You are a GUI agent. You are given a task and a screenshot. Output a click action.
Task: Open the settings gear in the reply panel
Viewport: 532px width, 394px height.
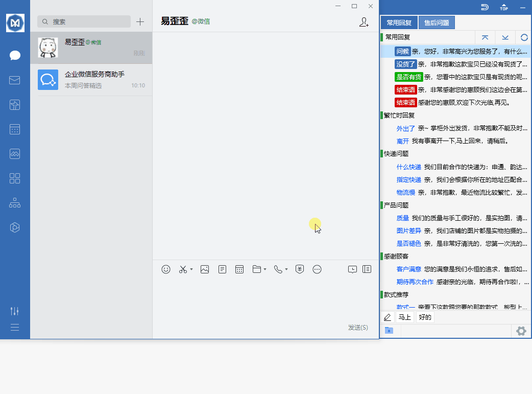(521, 331)
